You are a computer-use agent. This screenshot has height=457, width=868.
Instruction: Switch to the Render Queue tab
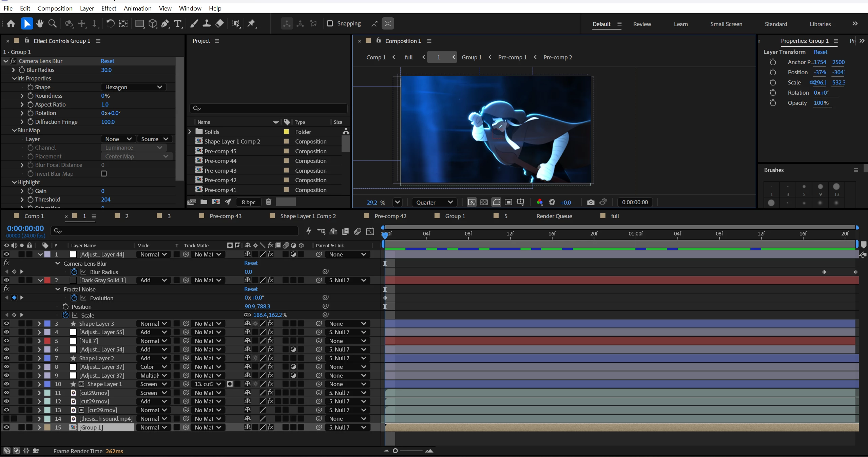(x=554, y=216)
